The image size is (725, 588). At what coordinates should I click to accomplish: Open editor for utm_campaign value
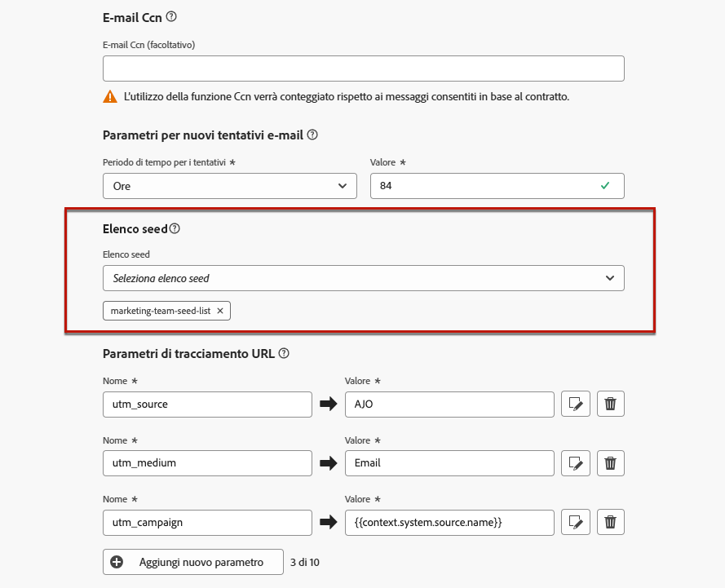[x=576, y=522]
